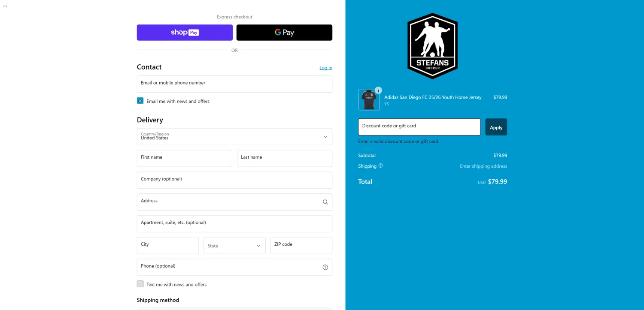Click the Adidas San Diego FC jersey title
This screenshot has width=644, height=310.
tap(433, 97)
